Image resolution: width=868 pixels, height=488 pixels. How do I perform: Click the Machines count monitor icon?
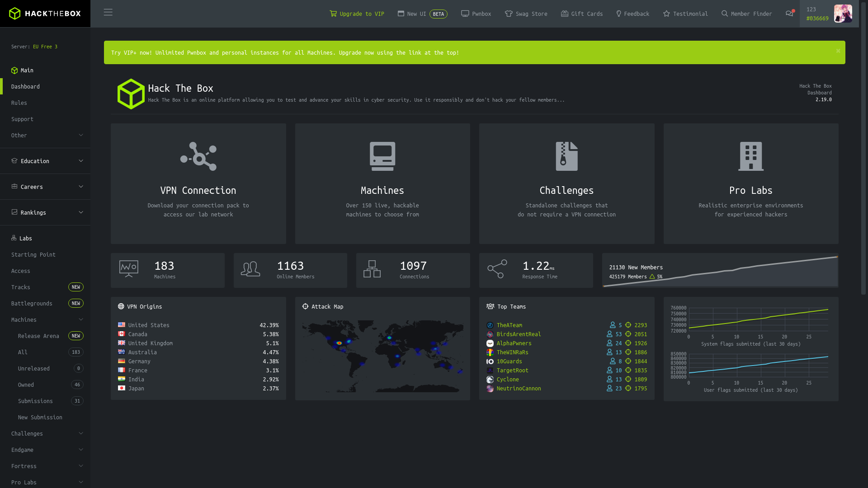[129, 269]
